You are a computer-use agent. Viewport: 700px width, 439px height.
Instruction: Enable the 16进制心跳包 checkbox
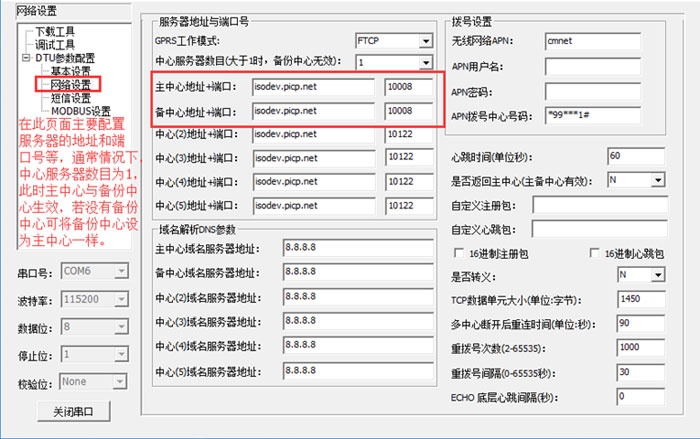click(595, 253)
